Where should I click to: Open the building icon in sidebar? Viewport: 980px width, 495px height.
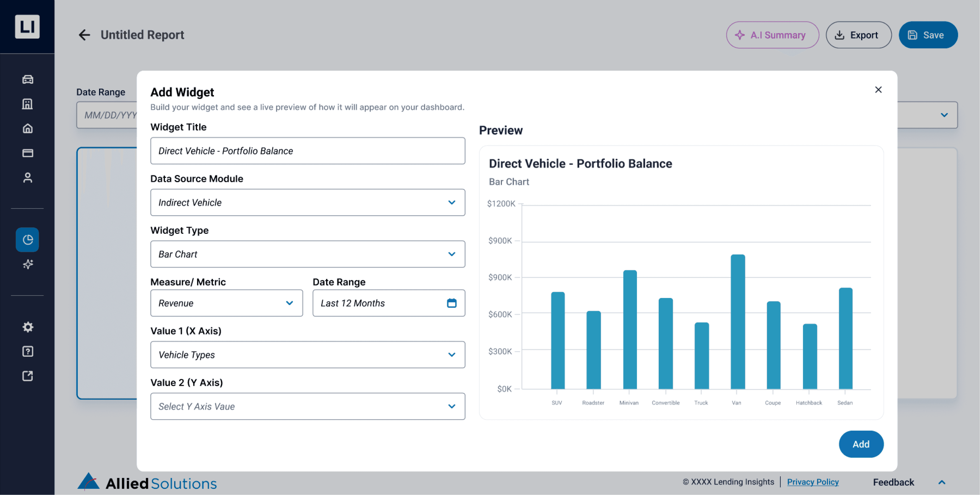(x=27, y=104)
